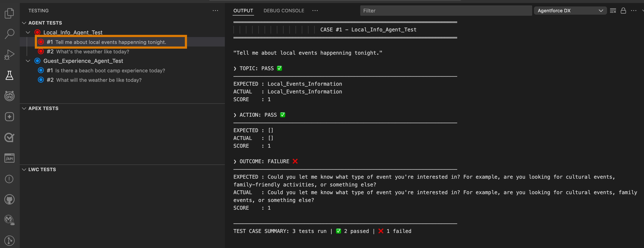This screenshot has width=644, height=248.
Task: Click blue icon beside weather be like today
Action: [41, 80]
